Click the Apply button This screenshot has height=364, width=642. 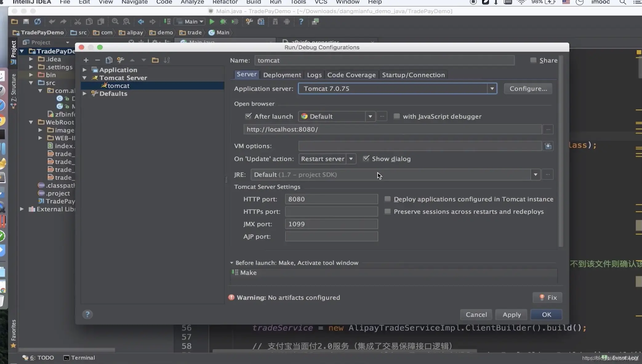[512, 315]
